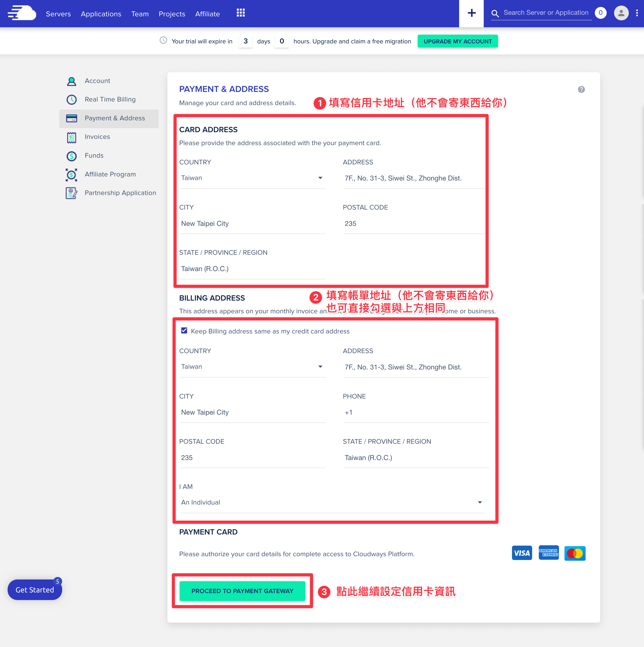Click Proceed to Payment Gateway
The width and height of the screenshot is (644, 647).
(x=242, y=591)
